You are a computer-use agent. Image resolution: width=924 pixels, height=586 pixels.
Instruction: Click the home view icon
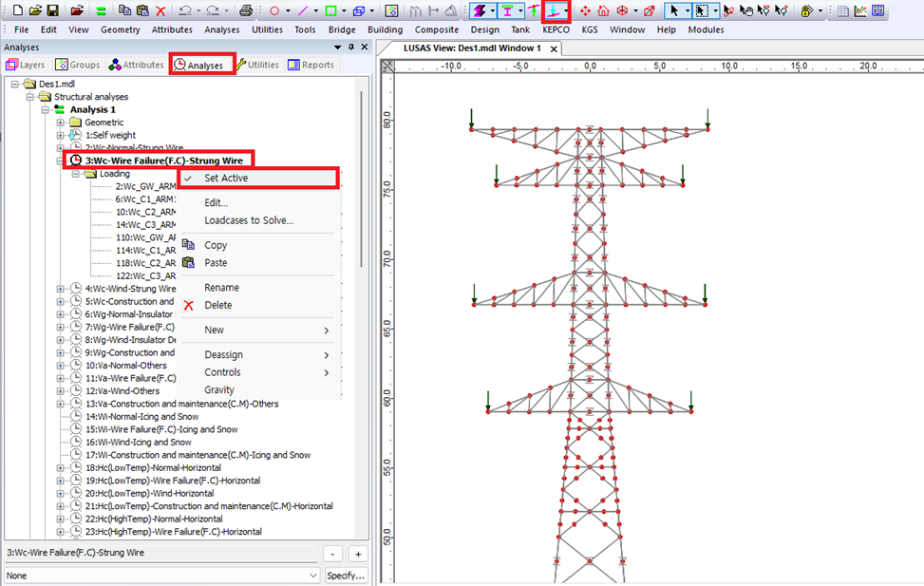click(x=604, y=10)
